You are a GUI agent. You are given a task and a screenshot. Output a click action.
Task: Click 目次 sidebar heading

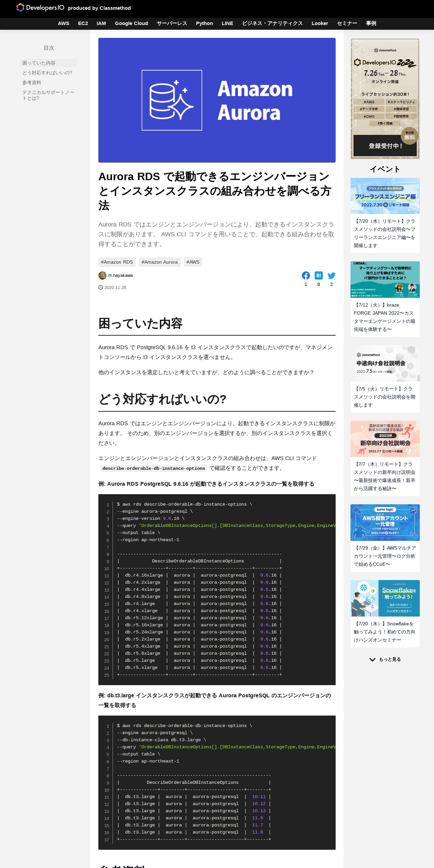tap(49, 48)
